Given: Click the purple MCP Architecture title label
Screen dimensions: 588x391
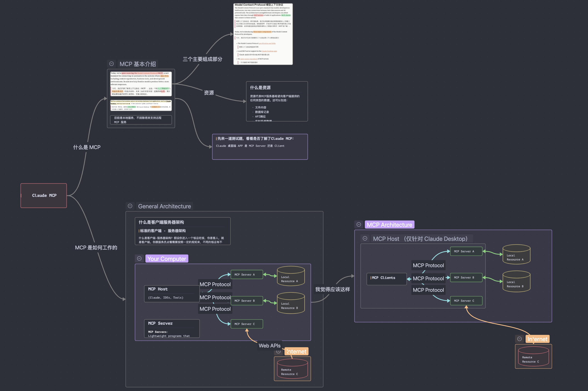Looking at the screenshot, I should tap(389, 225).
